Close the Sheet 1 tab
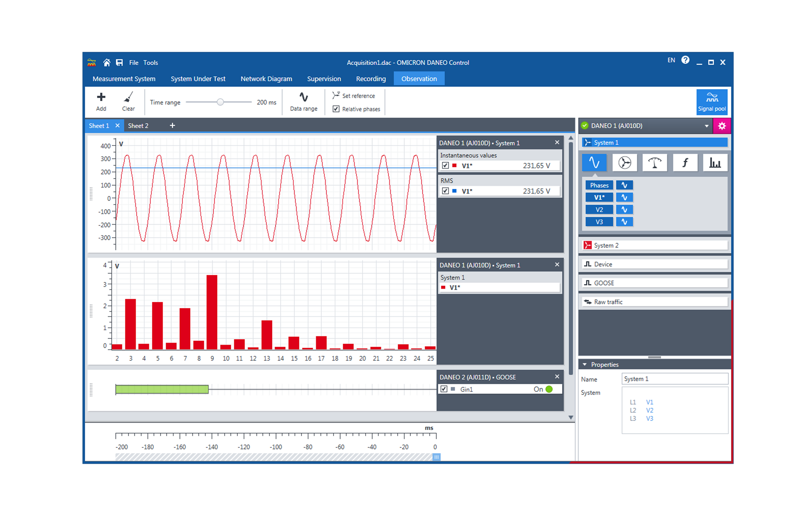The width and height of the screenshot is (795, 532). pos(117,126)
